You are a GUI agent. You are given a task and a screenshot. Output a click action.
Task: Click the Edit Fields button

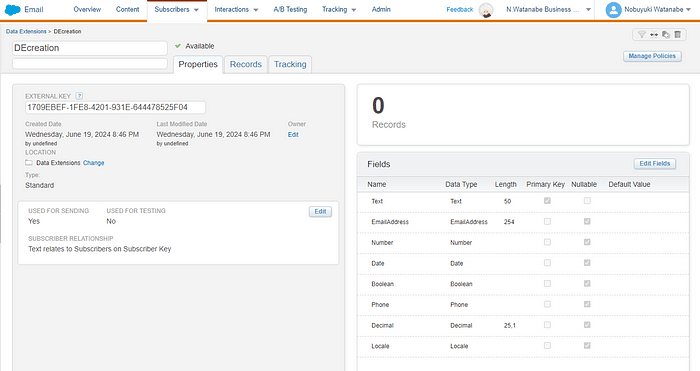point(654,164)
